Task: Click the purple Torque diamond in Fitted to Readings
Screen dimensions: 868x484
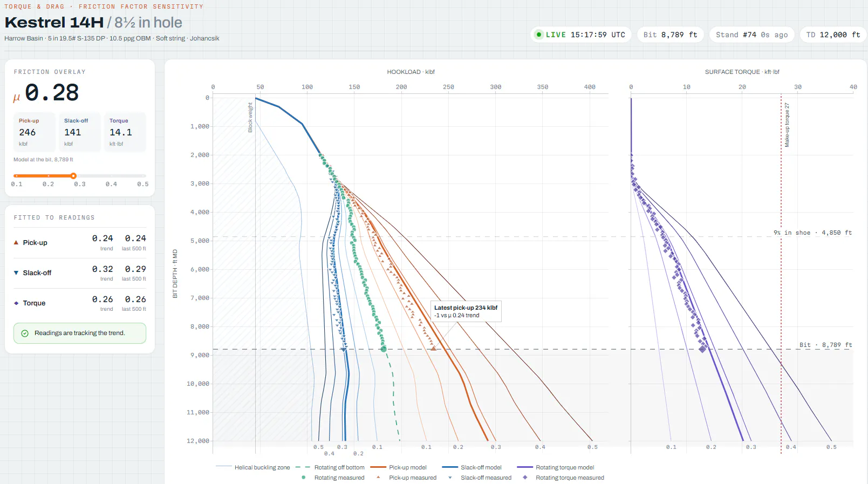Action: click(16, 303)
